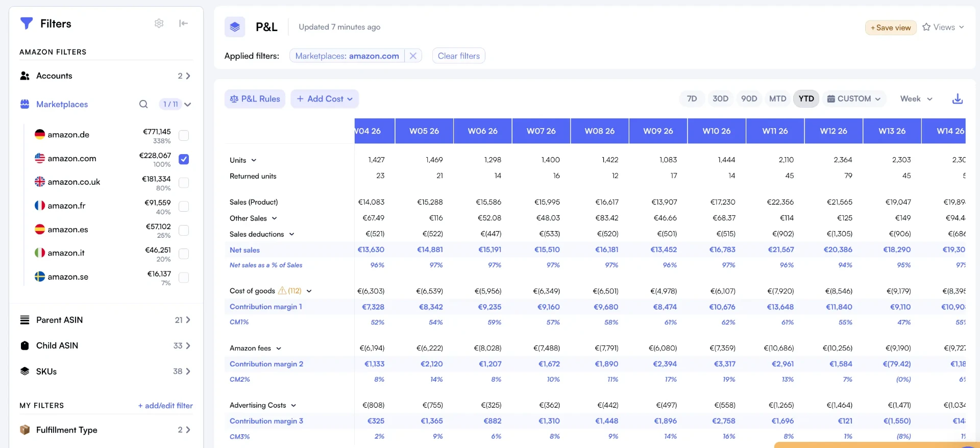Click the Child ASIN icon
The width and height of the screenshot is (980, 448).
24,345
